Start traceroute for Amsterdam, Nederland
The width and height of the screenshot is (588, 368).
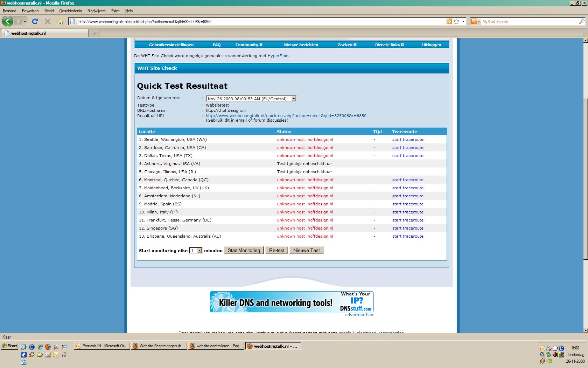point(408,196)
